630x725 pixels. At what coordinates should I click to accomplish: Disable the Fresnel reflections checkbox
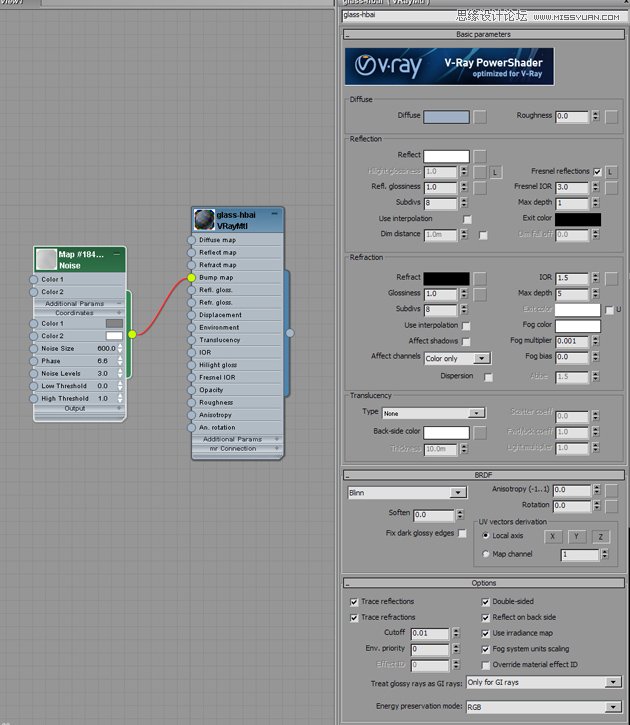597,172
